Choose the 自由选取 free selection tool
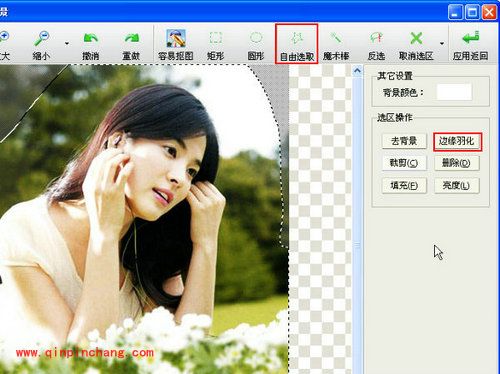 coord(297,44)
